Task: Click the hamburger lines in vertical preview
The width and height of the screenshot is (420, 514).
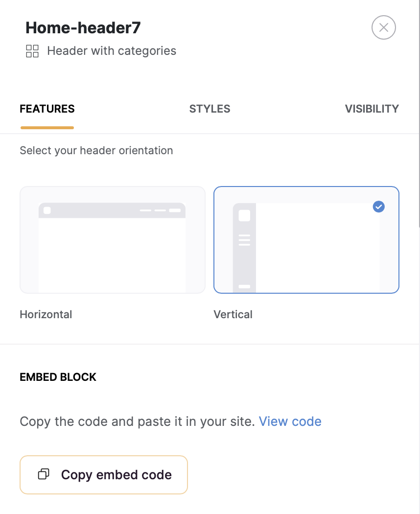Action: 244,240
